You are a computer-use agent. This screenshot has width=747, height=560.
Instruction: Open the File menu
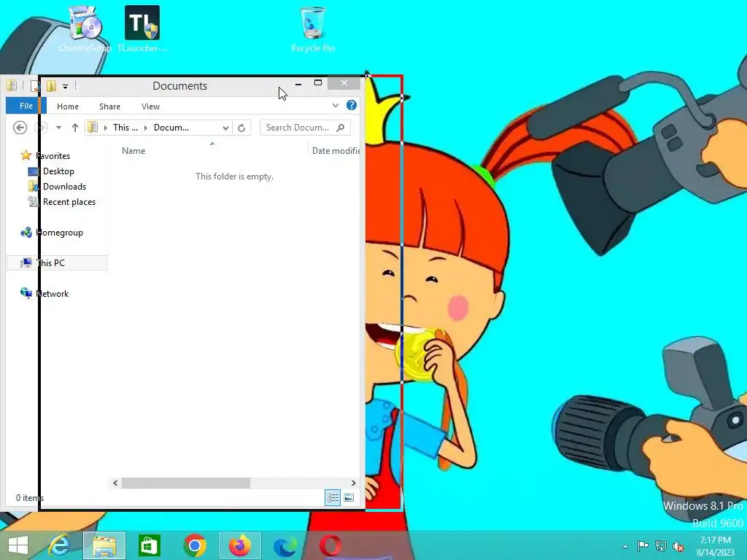26,106
